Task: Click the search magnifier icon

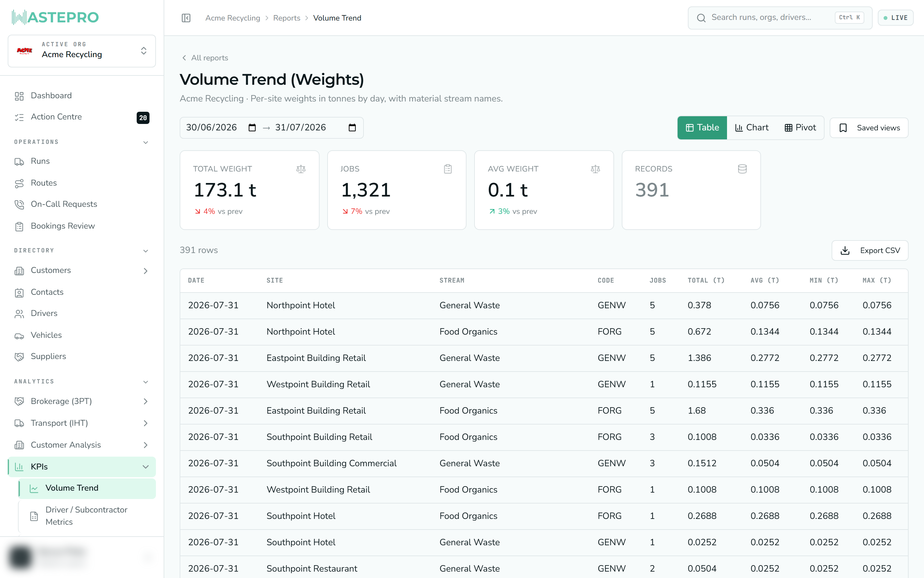Action: tap(701, 18)
